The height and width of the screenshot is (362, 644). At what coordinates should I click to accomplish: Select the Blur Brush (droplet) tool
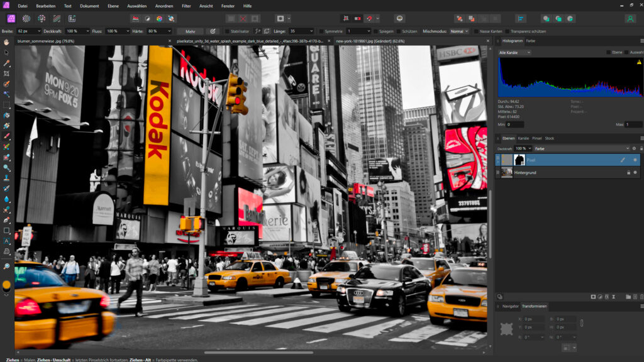6,199
